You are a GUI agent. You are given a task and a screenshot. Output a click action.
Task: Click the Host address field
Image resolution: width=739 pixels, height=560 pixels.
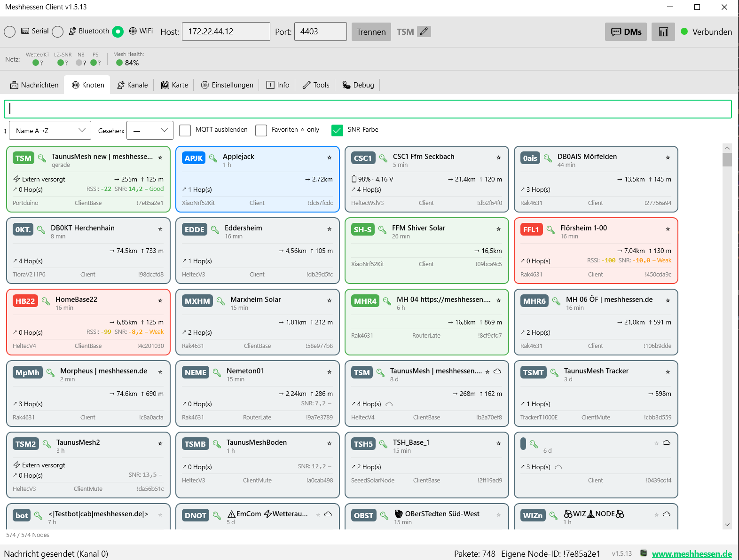click(226, 32)
